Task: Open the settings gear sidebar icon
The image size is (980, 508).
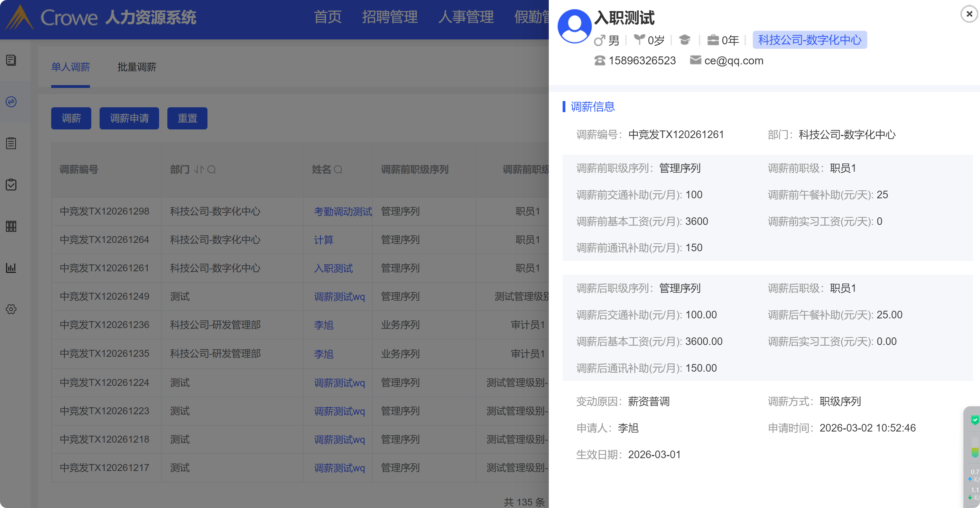Action: (11, 309)
